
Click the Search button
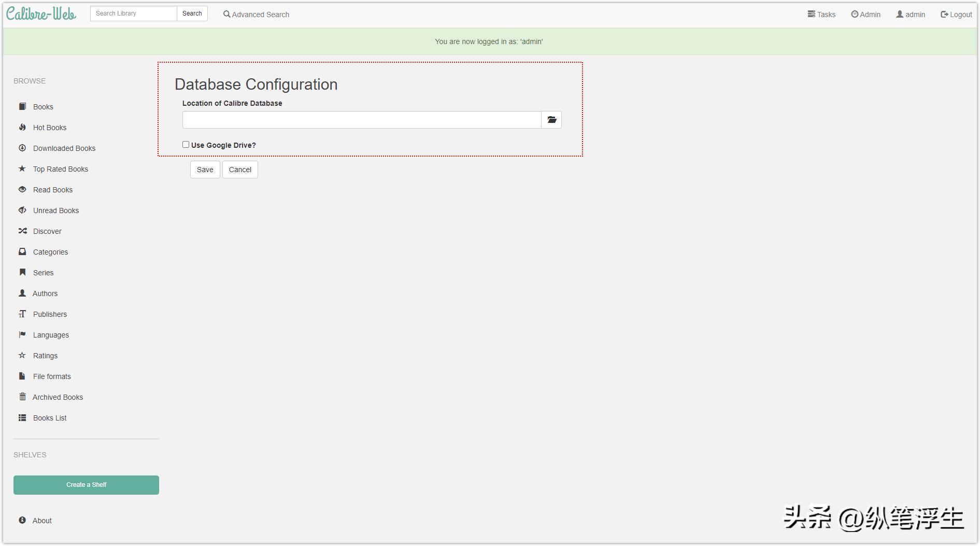[x=192, y=13]
